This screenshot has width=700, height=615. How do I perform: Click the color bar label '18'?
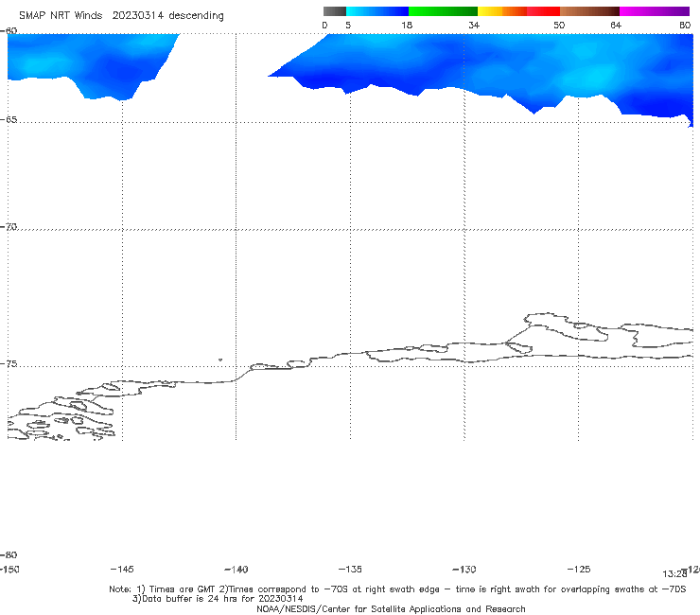pyautogui.click(x=407, y=25)
